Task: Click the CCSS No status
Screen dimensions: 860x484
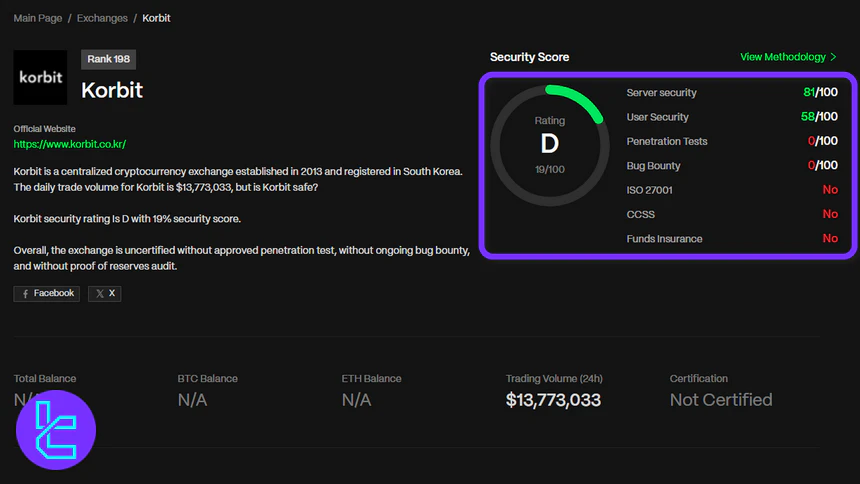Action: [829, 214]
